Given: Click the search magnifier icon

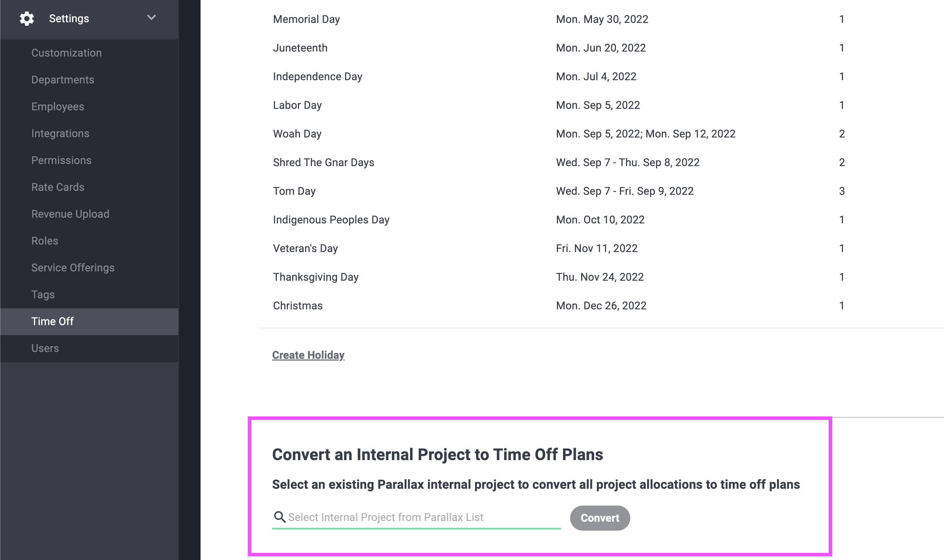Looking at the screenshot, I should (x=279, y=517).
